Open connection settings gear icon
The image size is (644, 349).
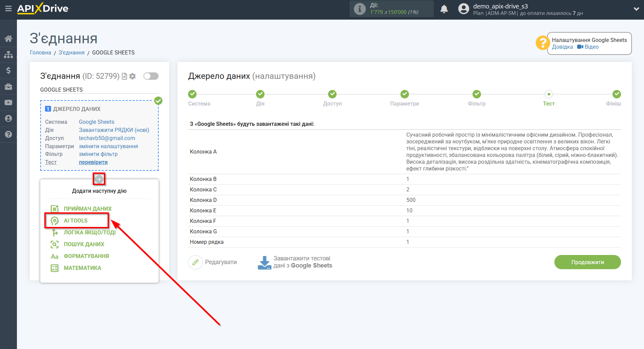click(x=133, y=76)
